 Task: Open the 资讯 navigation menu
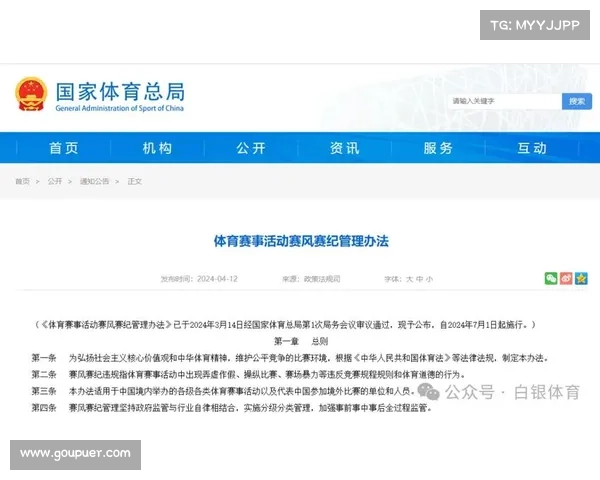tap(345, 148)
